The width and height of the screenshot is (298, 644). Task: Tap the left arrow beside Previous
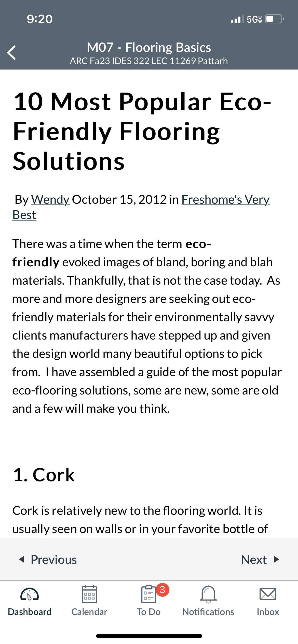(22, 559)
